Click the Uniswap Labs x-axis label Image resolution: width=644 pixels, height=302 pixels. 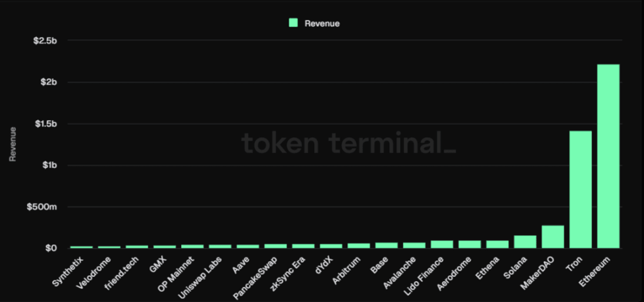tap(200, 277)
